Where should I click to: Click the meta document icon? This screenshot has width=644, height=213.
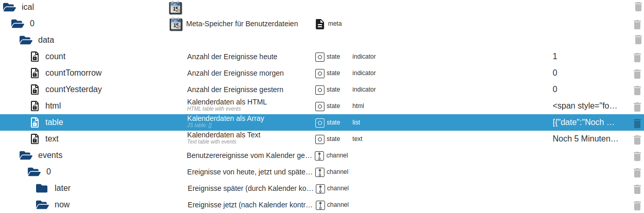tap(320, 24)
